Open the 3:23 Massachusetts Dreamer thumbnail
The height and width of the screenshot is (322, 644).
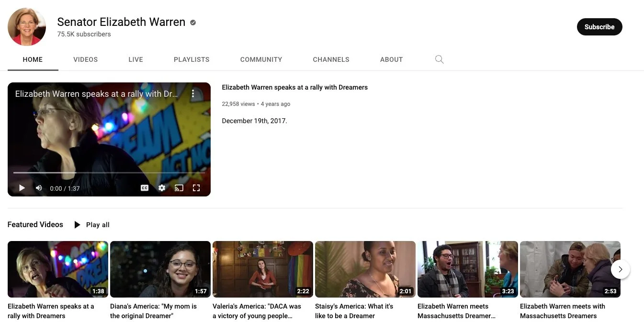(x=468, y=269)
